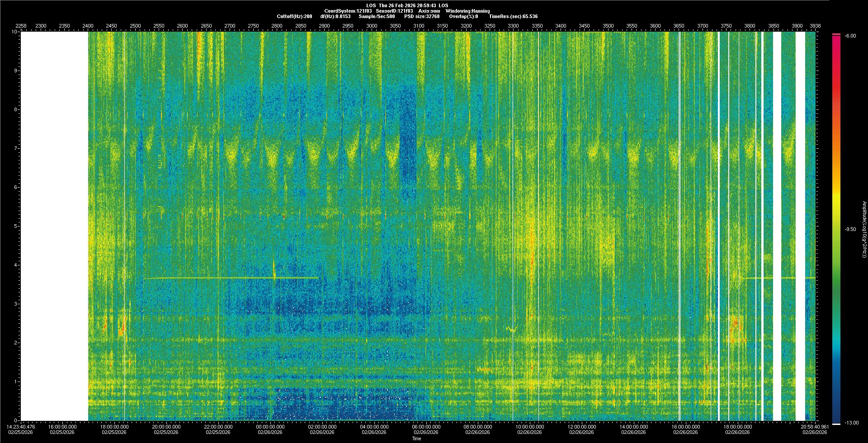Screen dimensions: 868x443
Task: Click the red marker atop the colorbar
Action: [836, 34]
